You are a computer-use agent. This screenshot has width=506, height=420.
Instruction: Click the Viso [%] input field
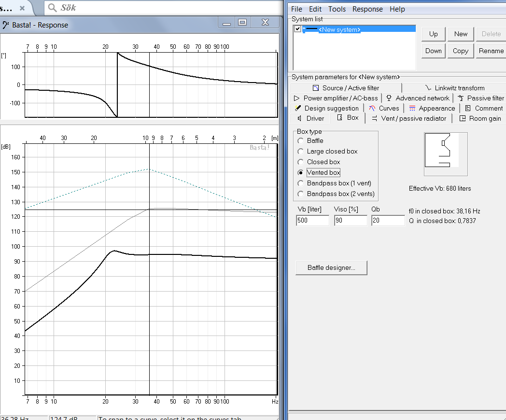pyautogui.click(x=351, y=220)
